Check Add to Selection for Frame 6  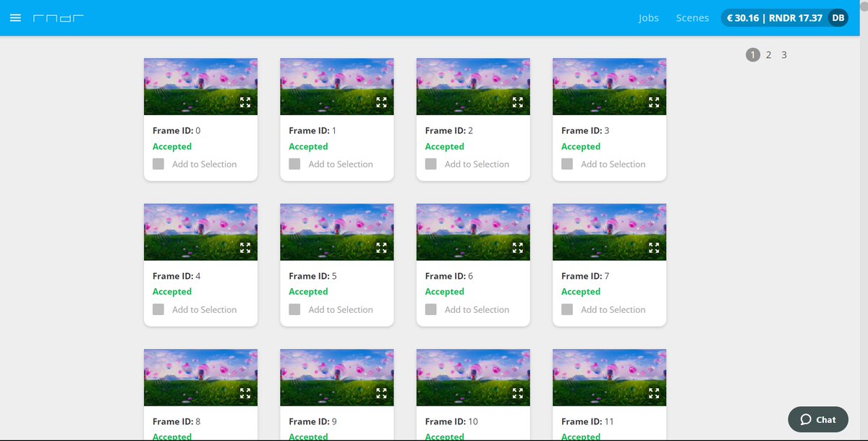[431, 310]
